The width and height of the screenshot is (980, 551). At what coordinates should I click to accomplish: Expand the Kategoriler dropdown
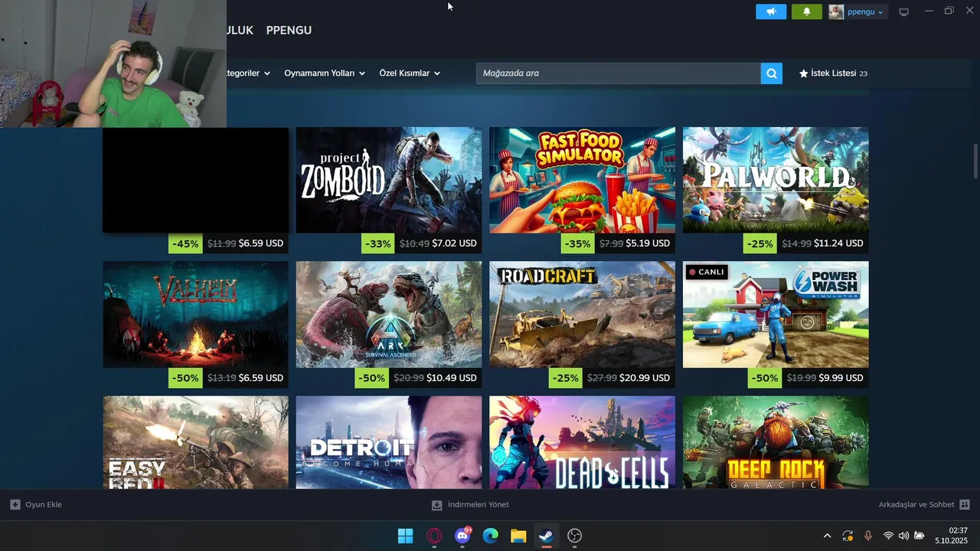[x=248, y=73]
